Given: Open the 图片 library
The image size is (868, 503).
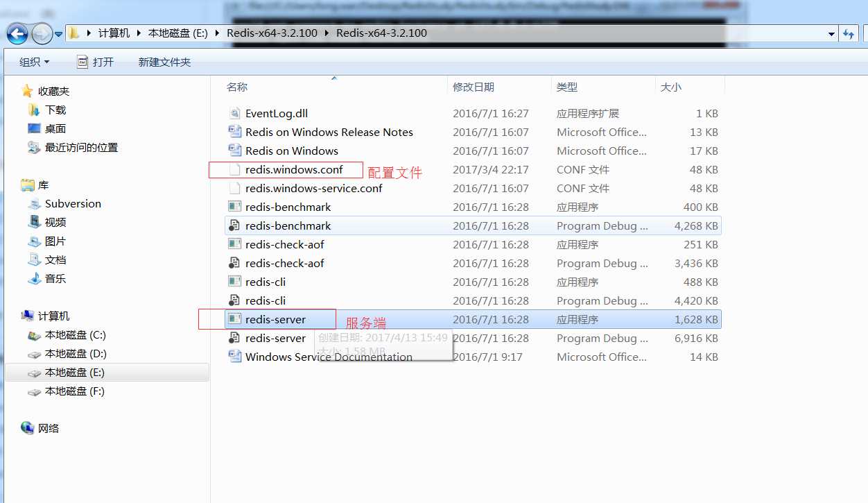Looking at the screenshot, I should (x=55, y=241).
